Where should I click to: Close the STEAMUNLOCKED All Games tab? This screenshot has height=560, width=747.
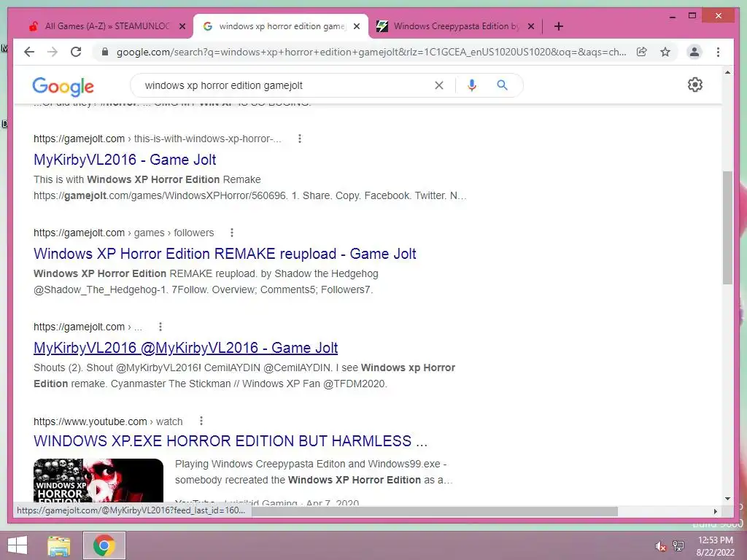click(x=182, y=26)
